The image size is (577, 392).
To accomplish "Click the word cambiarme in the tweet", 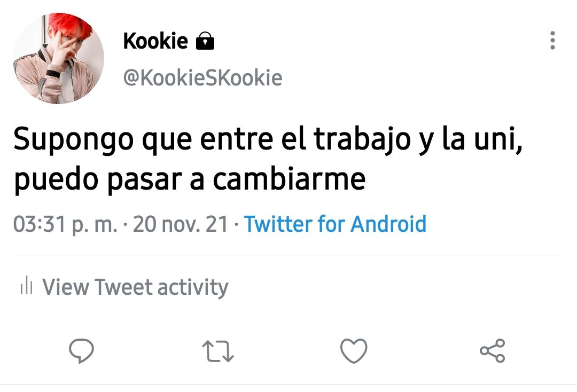I will [x=289, y=179].
